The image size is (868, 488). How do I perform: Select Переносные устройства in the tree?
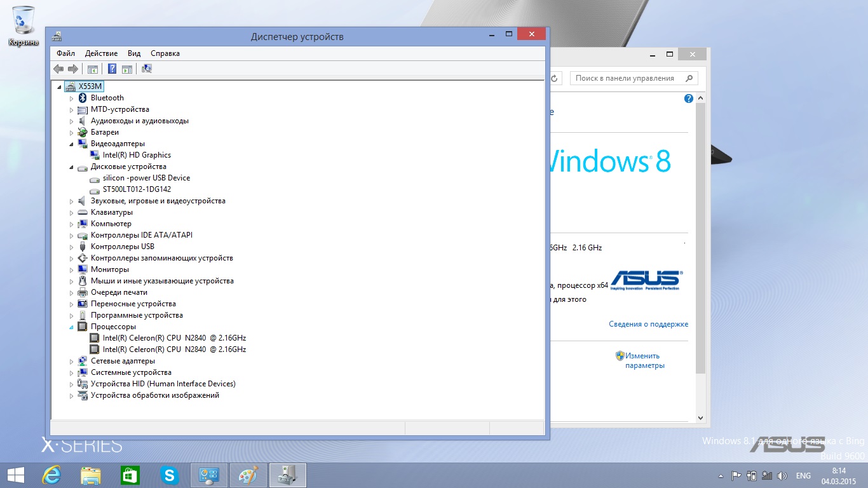[133, 304]
